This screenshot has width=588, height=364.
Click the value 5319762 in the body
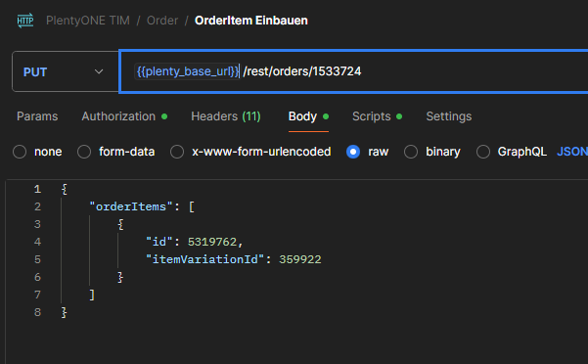(x=212, y=242)
